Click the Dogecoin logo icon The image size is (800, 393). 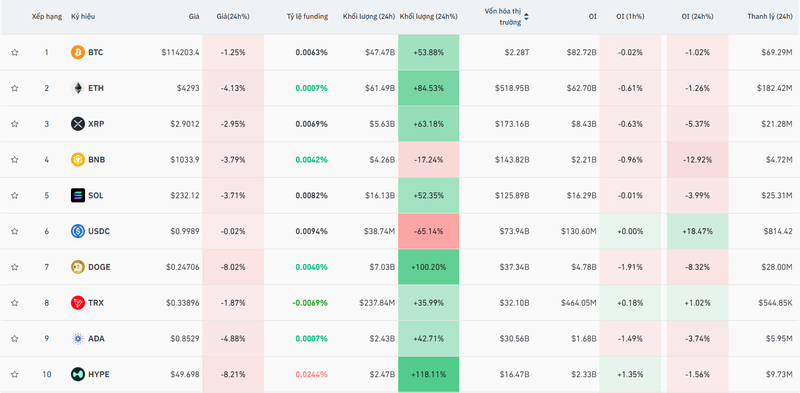78,267
